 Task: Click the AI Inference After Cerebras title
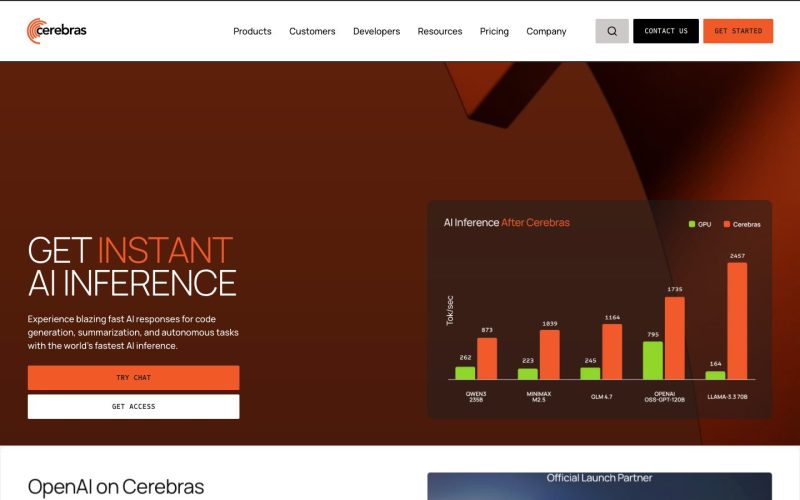[x=507, y=222]
